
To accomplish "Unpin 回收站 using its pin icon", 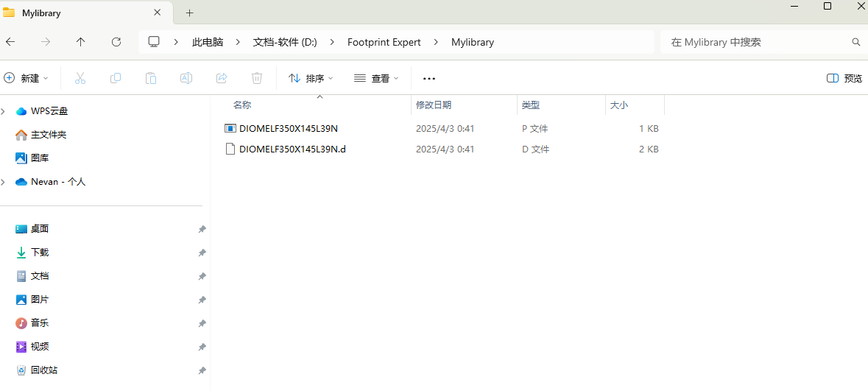I will (202, 370).
